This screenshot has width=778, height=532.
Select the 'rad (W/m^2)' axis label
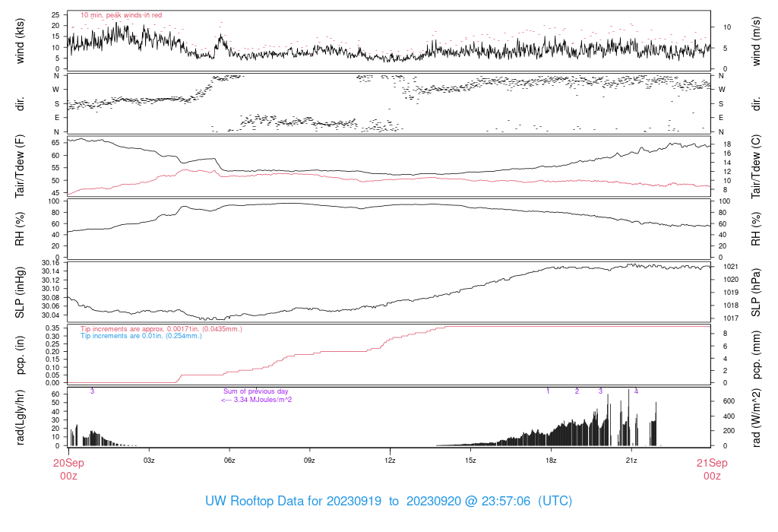coord(756,417)
